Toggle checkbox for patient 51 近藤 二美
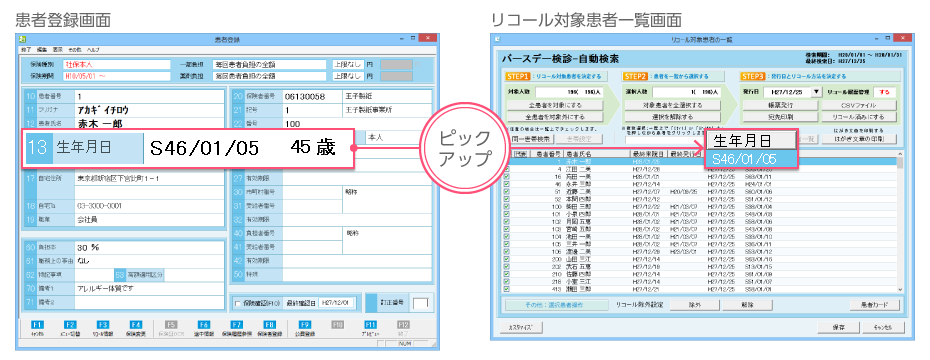Viewport: 930px width, 360px height. 506,192
